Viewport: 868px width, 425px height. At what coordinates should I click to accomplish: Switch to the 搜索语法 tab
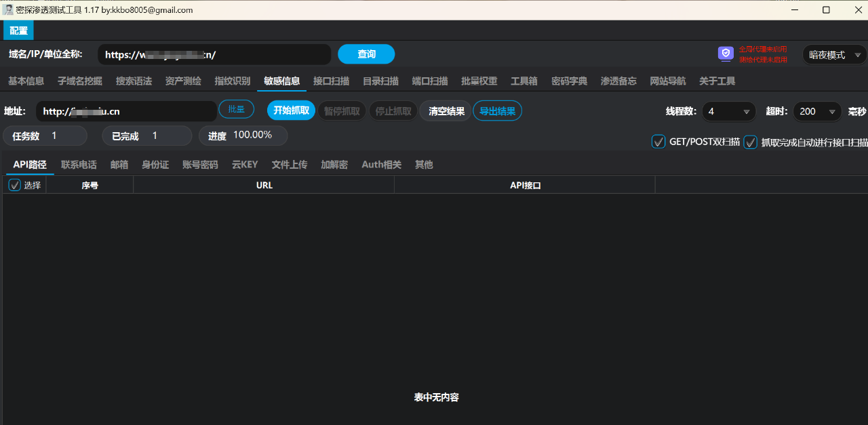pyautogui.click(x=134, y=81)
